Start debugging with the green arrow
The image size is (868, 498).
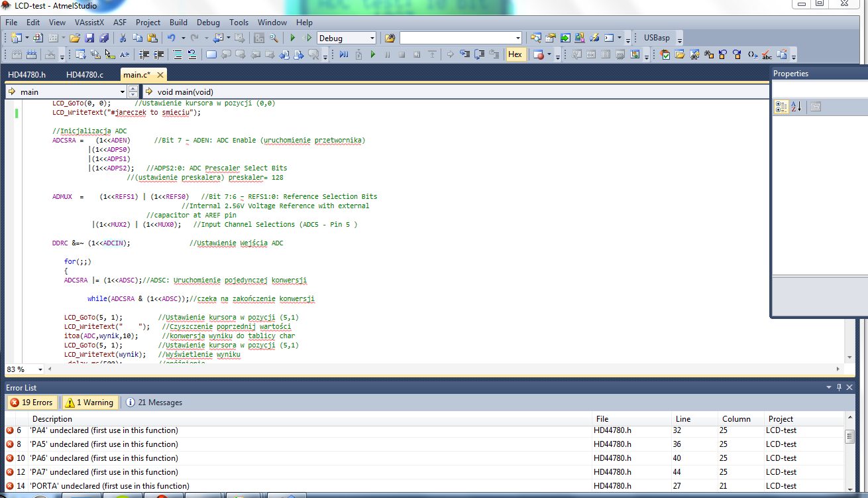pyautogui.click(x=293, y=38)
